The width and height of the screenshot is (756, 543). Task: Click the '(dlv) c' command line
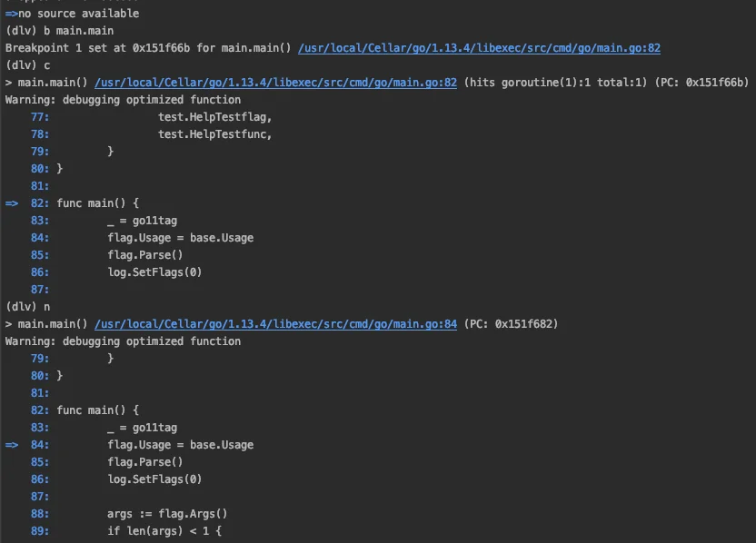(x=28, y=65)
